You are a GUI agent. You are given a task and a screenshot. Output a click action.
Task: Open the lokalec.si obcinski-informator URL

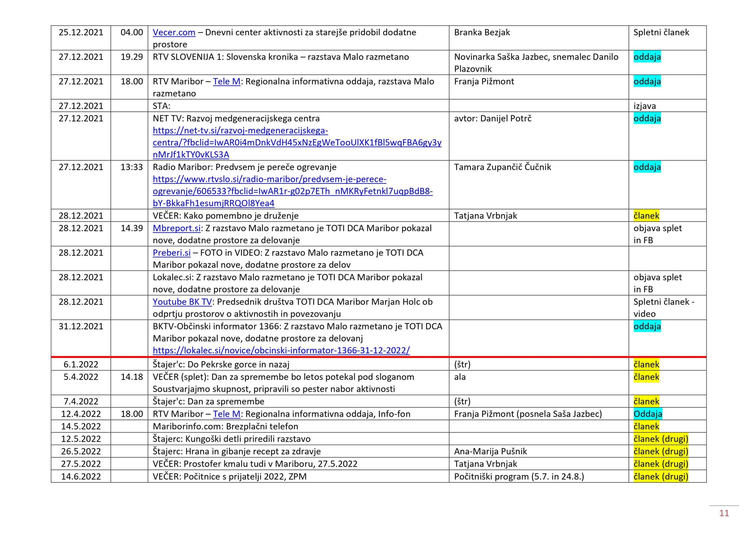(x=281, y=350)
